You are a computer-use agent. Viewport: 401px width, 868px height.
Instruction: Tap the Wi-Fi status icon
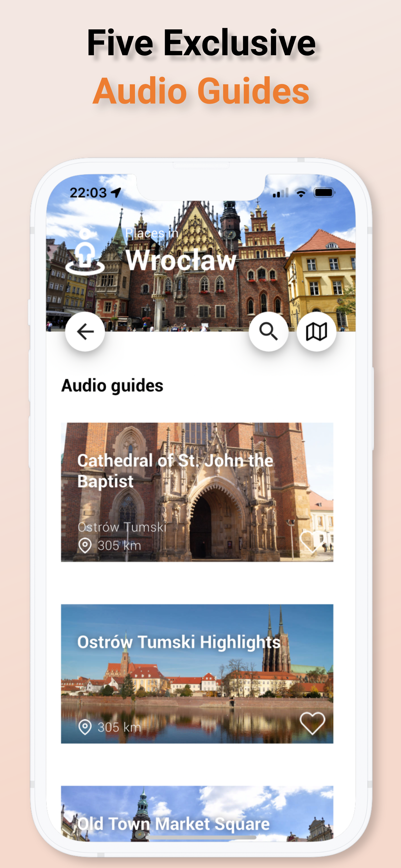click(x=301, y=193)
